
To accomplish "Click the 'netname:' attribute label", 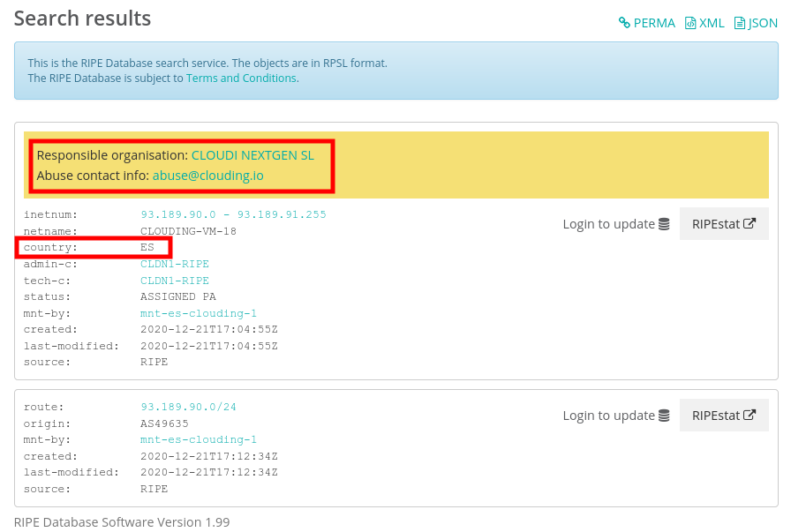I will 50,231.
